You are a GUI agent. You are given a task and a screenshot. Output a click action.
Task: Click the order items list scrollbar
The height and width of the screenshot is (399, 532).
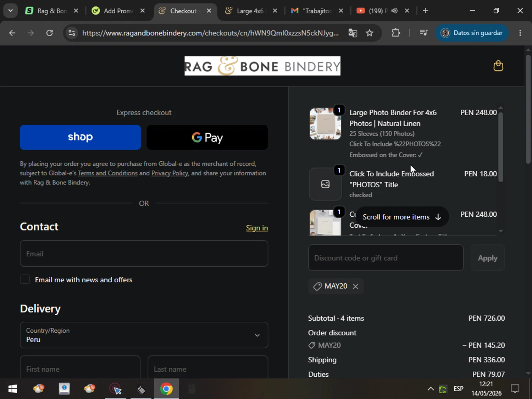pyautogui.click(x=500, y=146)
